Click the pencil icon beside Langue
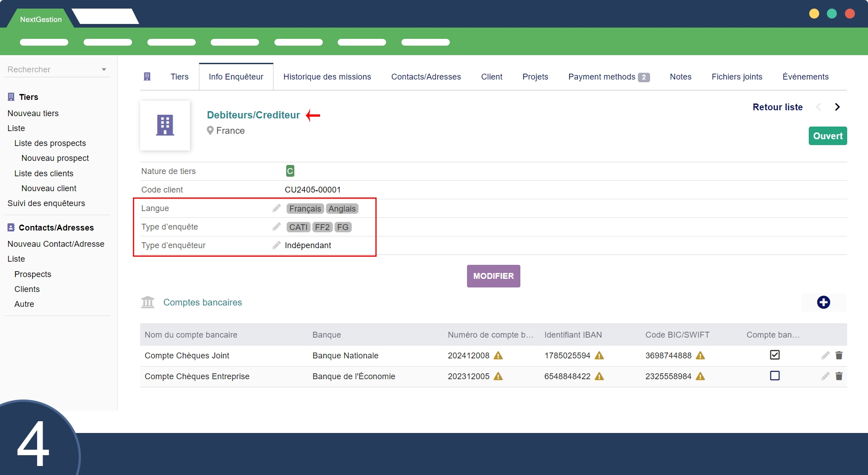The width and height of the screenshot is (868, 475). pos(276,208)
